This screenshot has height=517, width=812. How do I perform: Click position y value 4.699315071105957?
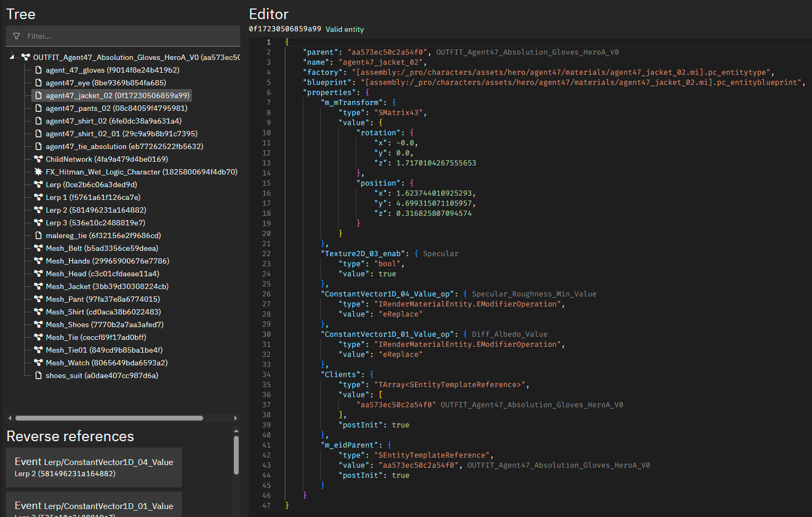pyautogui.click(x=434, y=203)
